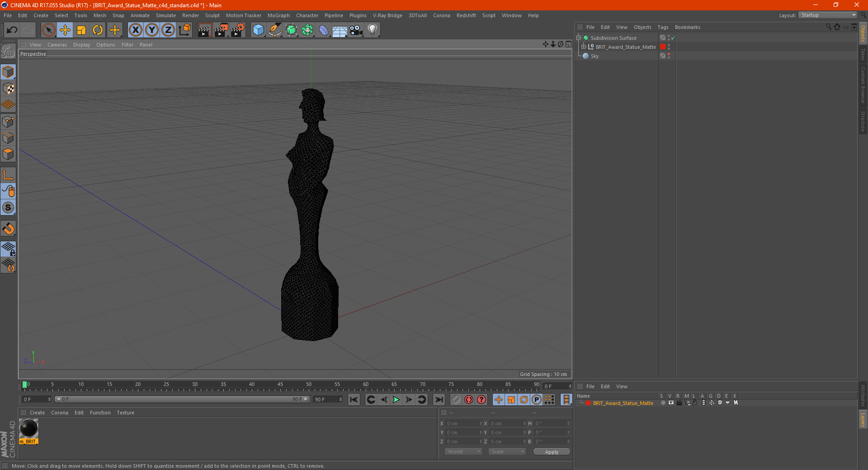Add a Camera object
The width and height of the screenshot is (868, 470).
tap(356, 30)
